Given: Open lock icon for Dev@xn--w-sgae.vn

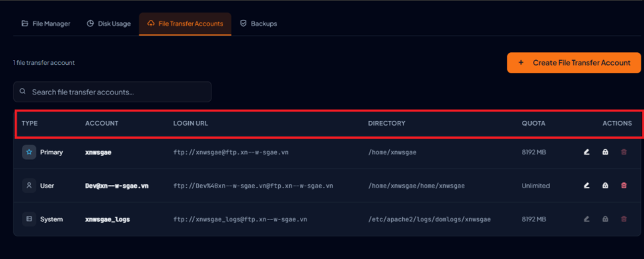Looking at the screenshot, I should (605, 186).
